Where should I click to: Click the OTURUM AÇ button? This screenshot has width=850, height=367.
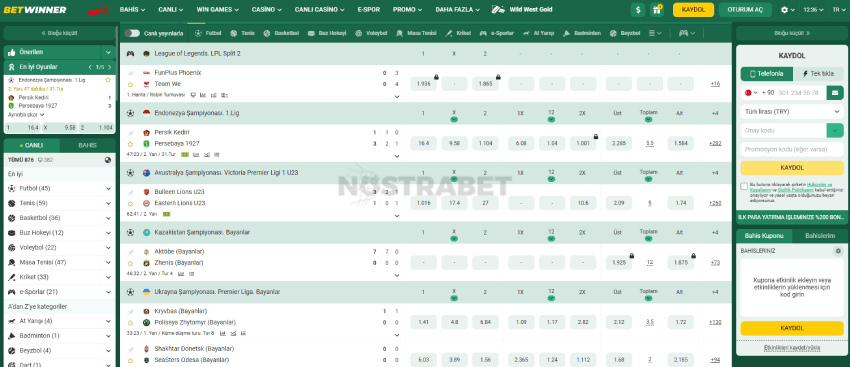point(745,10)
